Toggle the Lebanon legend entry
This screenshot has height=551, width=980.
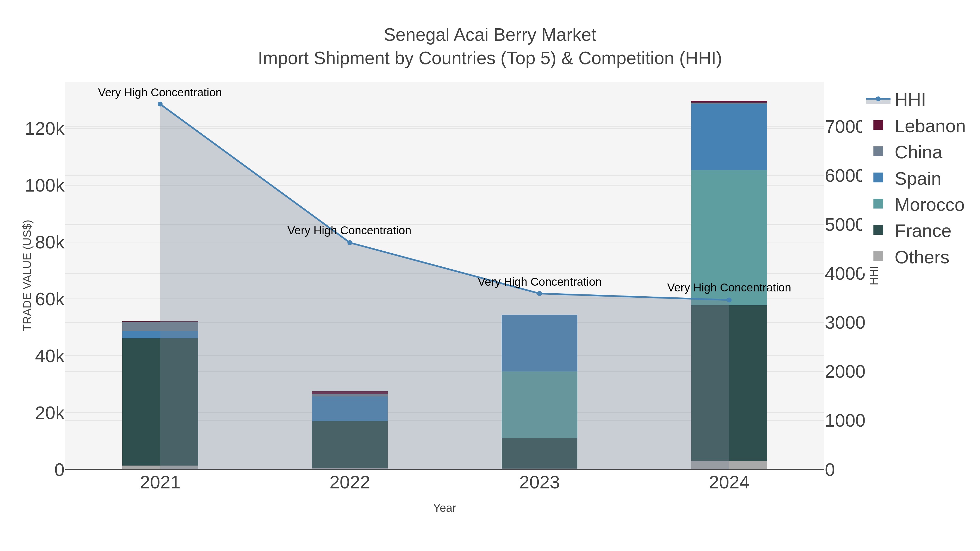(919, 126)
